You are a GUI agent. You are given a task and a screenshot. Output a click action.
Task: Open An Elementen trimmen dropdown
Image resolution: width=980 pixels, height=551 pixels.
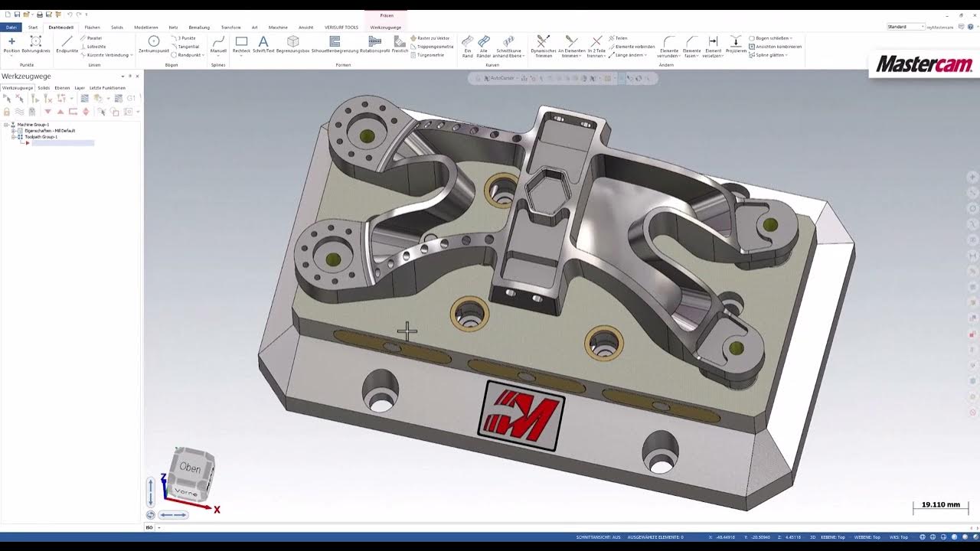tap(580, 56)
